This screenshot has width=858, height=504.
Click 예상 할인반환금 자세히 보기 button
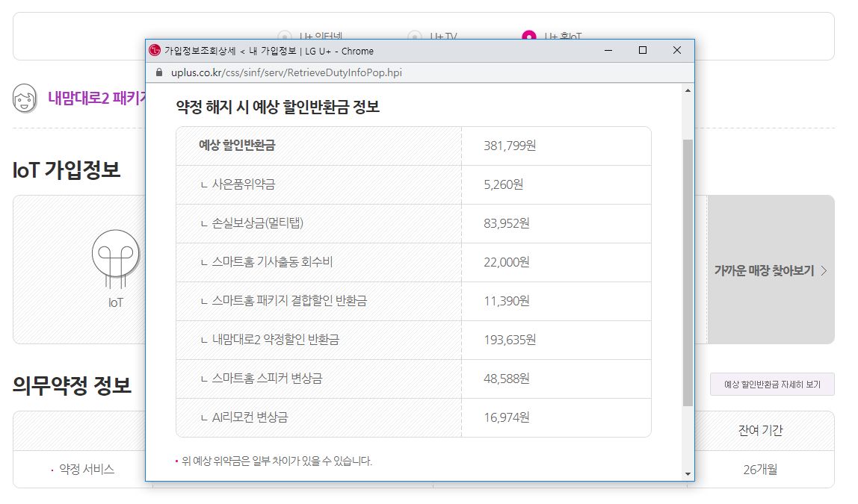[771, 385]
